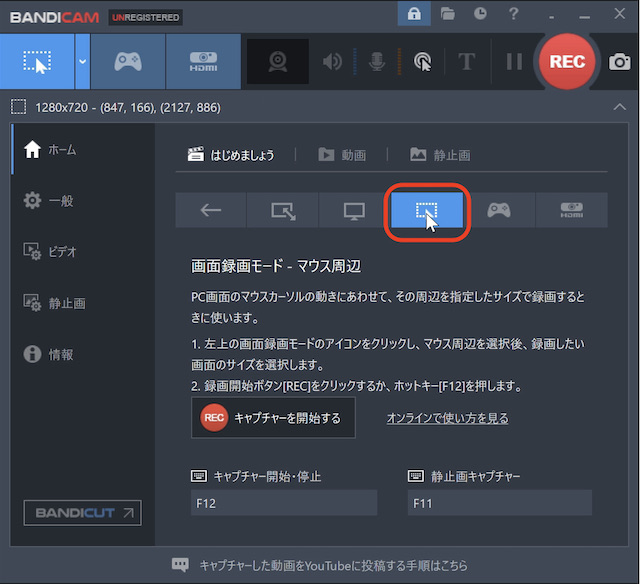
Task: Click the rectangle area icon beside 1280x720
Action: (x=18, y=107)
